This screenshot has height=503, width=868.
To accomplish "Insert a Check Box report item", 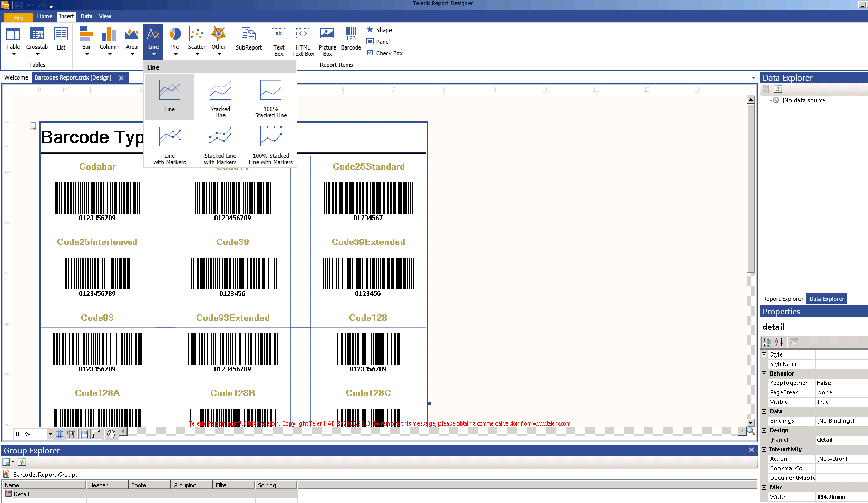I will [x=384, y=53].
